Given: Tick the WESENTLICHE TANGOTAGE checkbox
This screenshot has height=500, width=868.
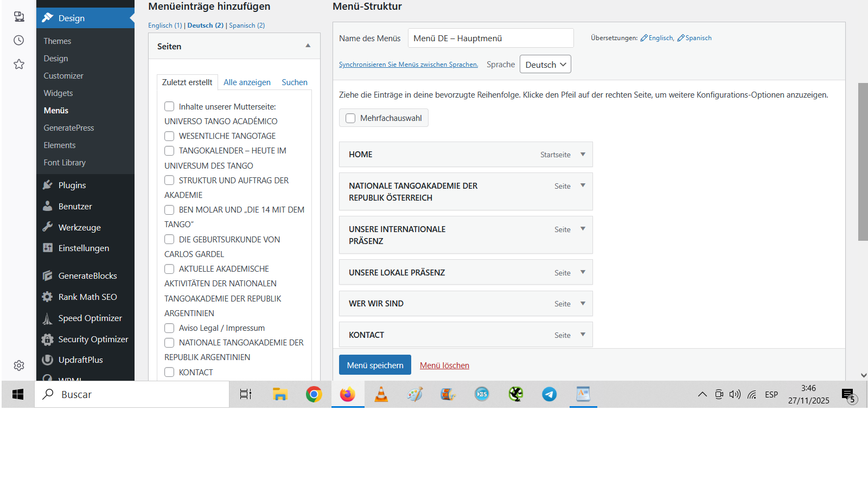Looking at the screenshot, I should [x=169, y=136].
